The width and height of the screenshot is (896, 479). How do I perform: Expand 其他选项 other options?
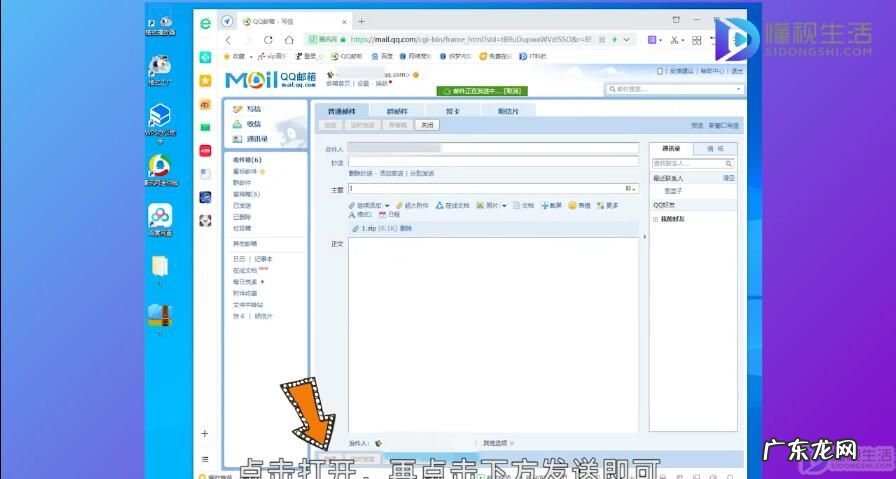[x=498, y=443]
